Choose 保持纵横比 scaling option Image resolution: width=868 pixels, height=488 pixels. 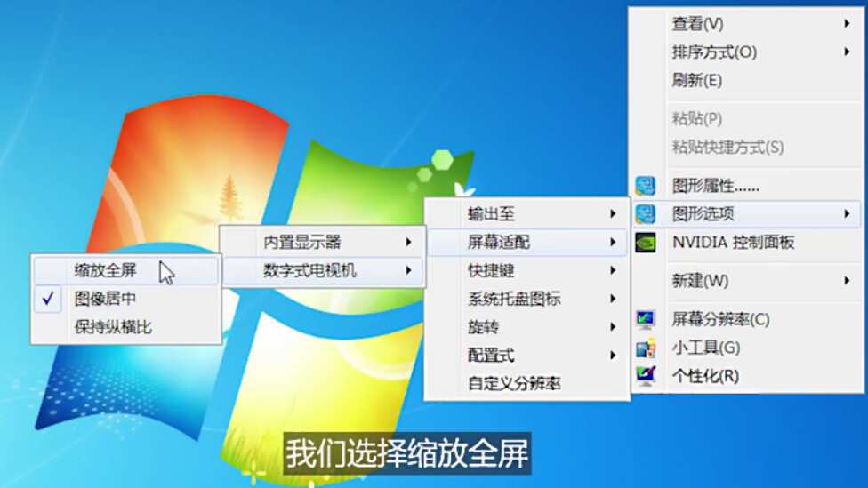[113, 327]
